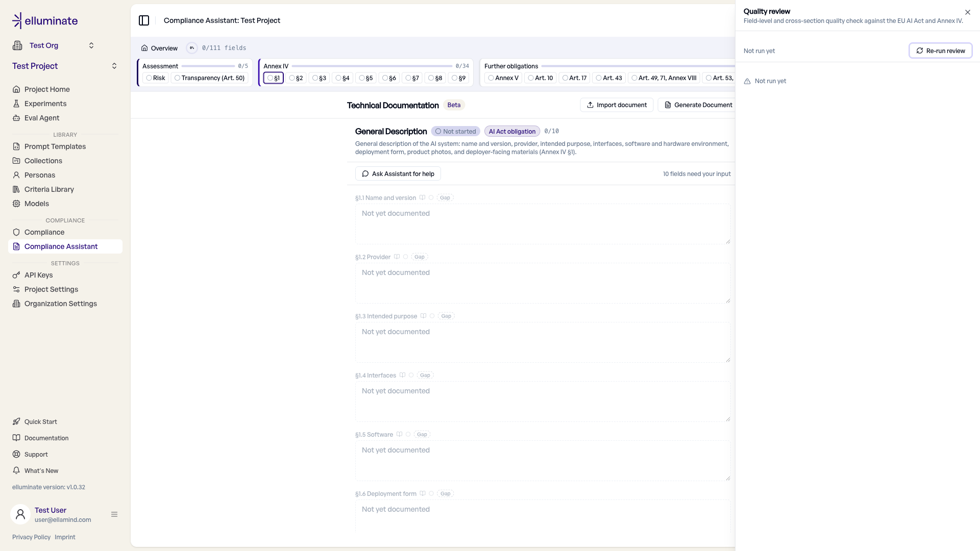Expand the Test Org organization switcher
The height and width of the screenshot is (551, 980).
(54, 45)
